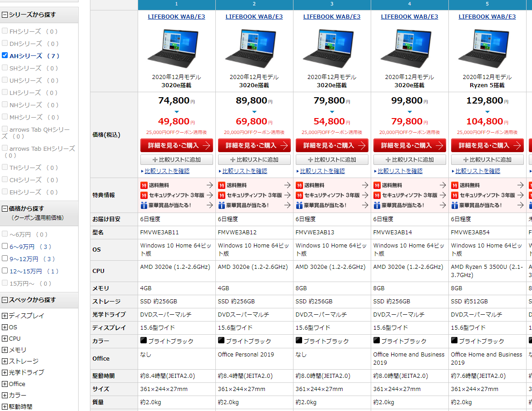The image size is (532, 411).
Task: Add column 2 model to 比較リスト
Action: pos(254,159)
